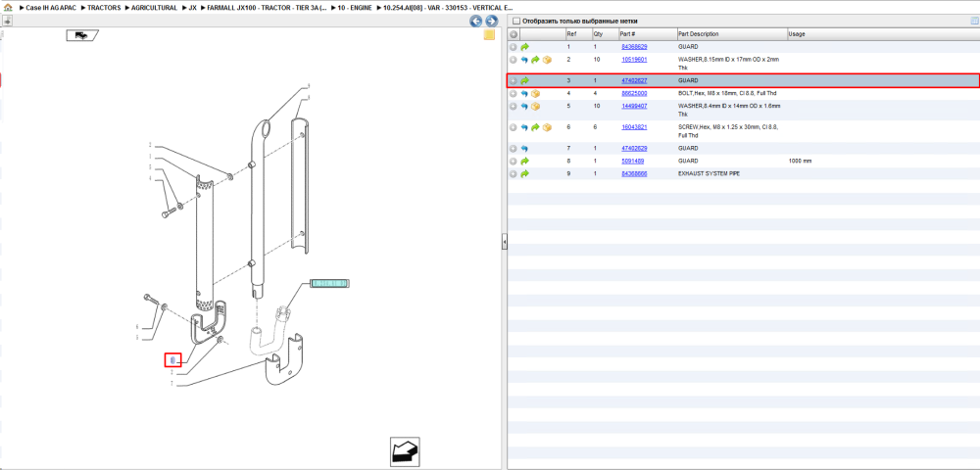Open 'JX' breadcrumb
980x470 pixels.
(x=192, y=8)
